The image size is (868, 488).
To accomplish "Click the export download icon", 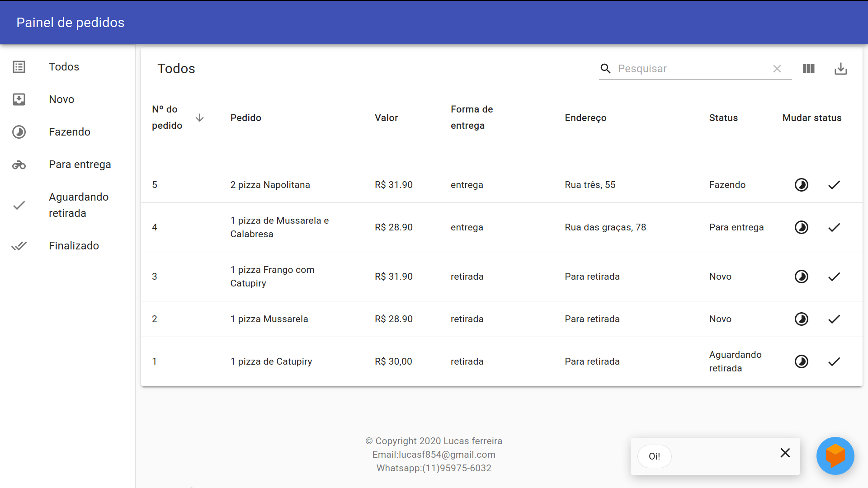I will [x=840, y=69].
